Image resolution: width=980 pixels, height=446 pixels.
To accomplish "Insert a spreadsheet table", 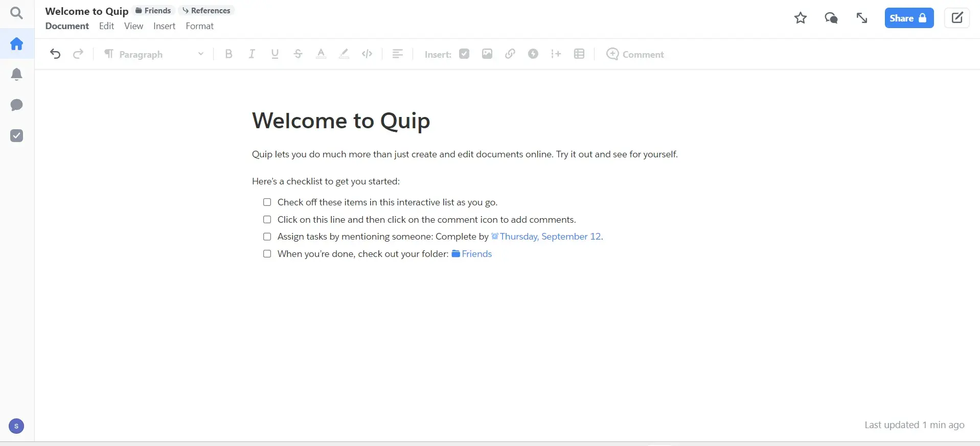I will point(579,54).
